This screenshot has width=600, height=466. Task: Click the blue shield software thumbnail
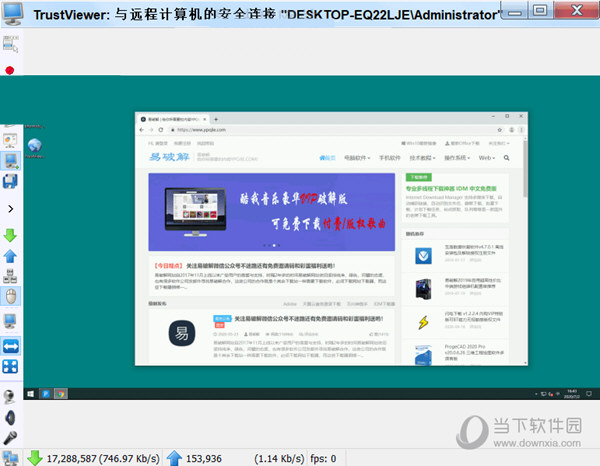(423, 256)
